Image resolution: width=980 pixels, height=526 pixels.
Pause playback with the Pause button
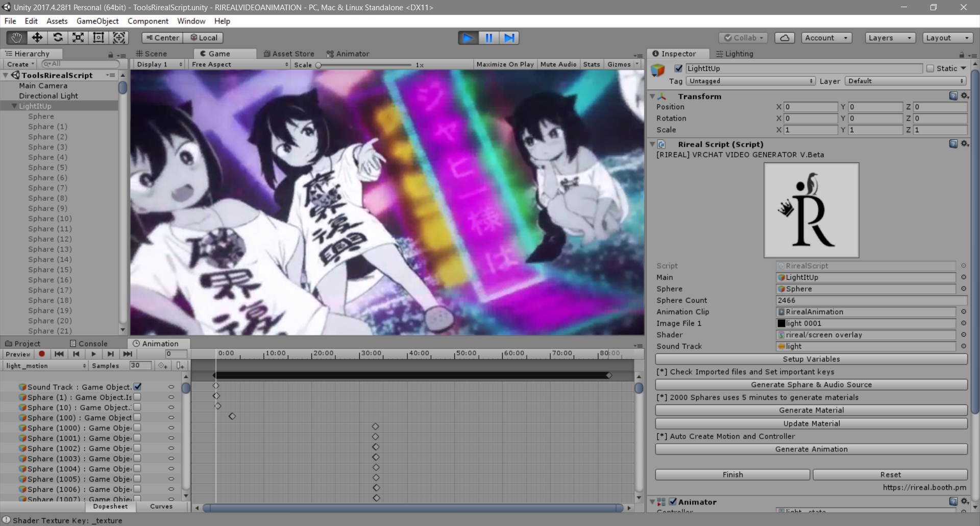(488, 37)
